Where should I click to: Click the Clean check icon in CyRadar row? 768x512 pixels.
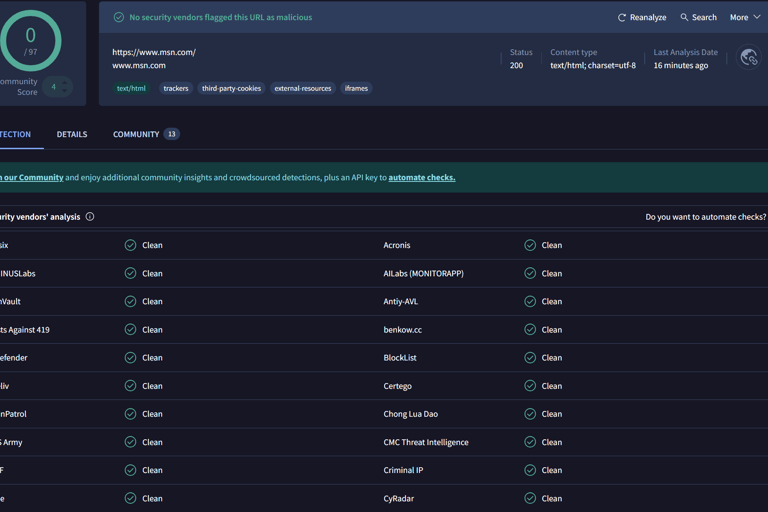[x=530, y=499]
